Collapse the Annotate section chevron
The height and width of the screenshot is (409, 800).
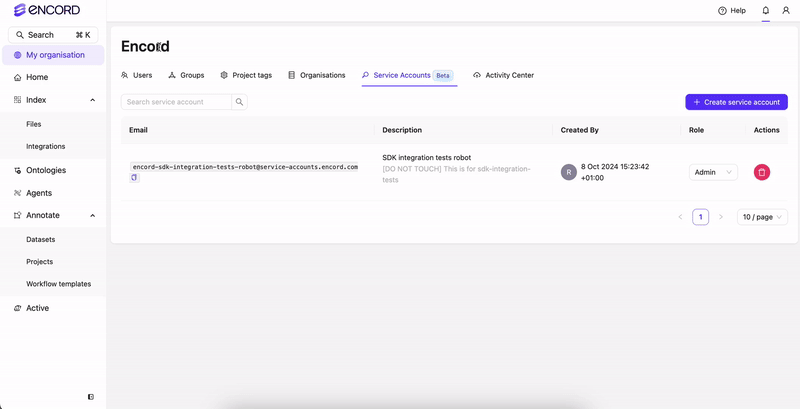(92, 215)
